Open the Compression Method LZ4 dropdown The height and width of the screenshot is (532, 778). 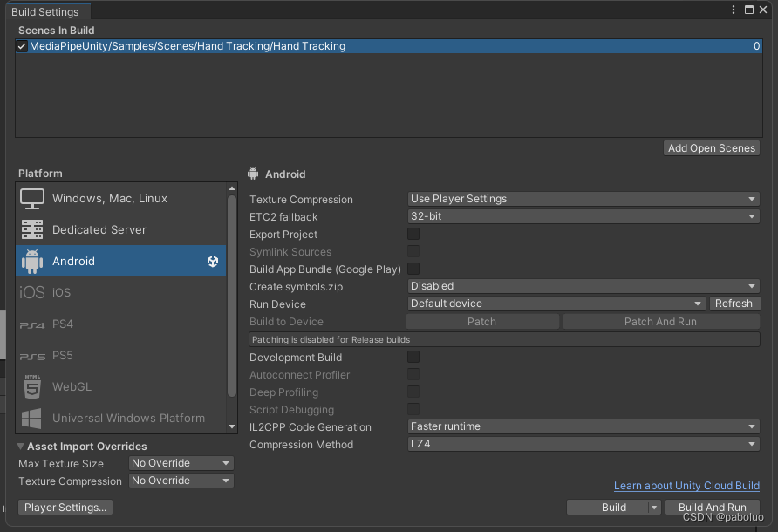click(x=583, y=444)
